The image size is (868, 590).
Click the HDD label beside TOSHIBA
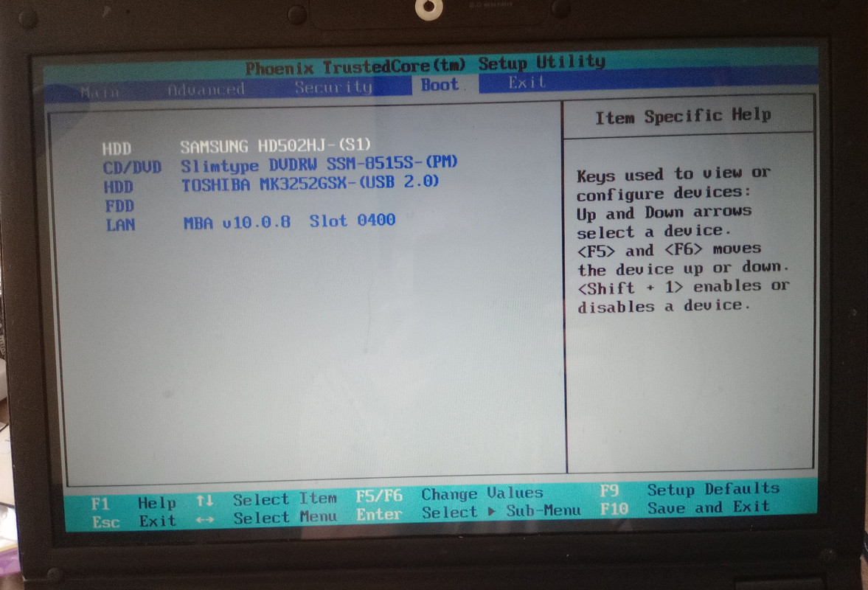119,187
